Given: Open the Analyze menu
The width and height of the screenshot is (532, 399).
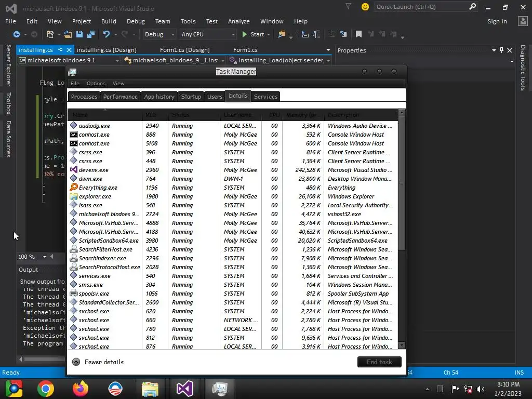Looking at the screenshot, I should pyautogui.click(x=238, y=21).
